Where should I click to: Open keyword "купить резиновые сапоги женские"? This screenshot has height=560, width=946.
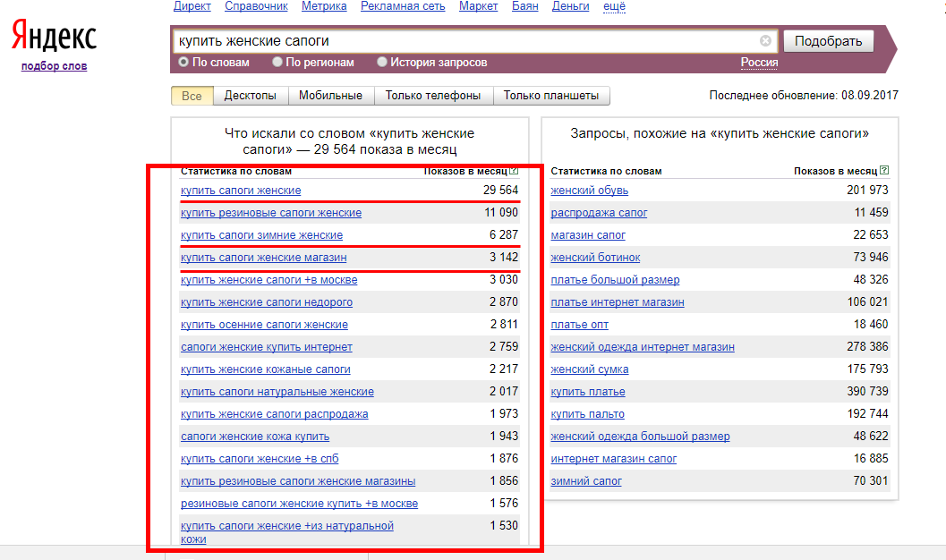coord(271,213)
